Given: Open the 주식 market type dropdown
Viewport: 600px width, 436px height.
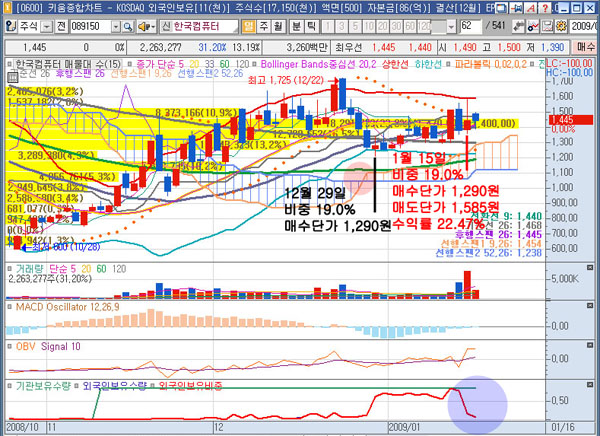Looking at the screenshot, I should point(47,27).
